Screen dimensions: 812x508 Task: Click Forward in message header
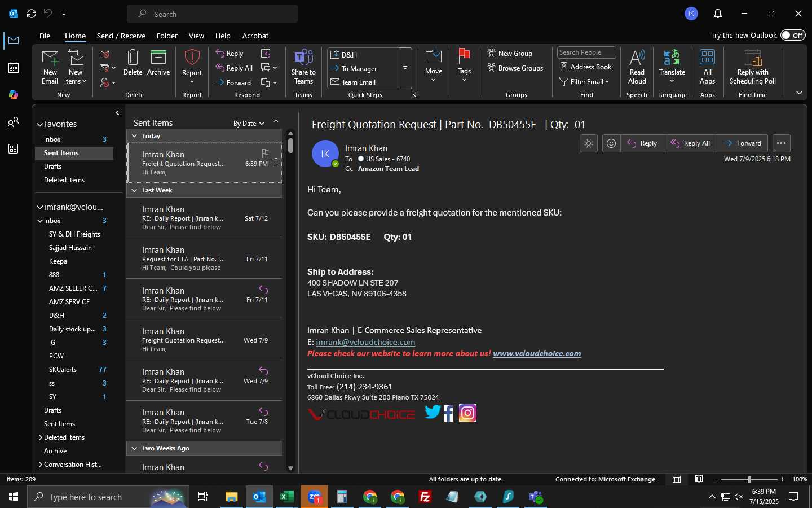743,143
